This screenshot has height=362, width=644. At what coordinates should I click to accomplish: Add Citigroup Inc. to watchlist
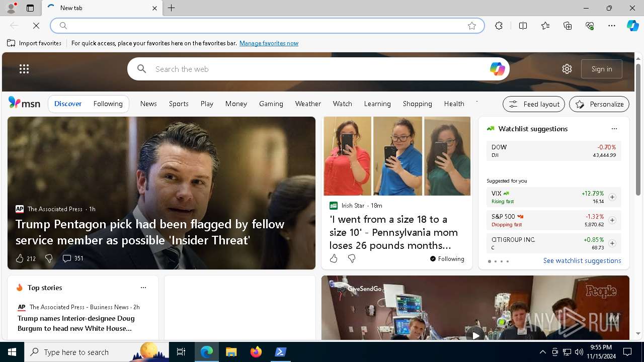pos(612,243)
